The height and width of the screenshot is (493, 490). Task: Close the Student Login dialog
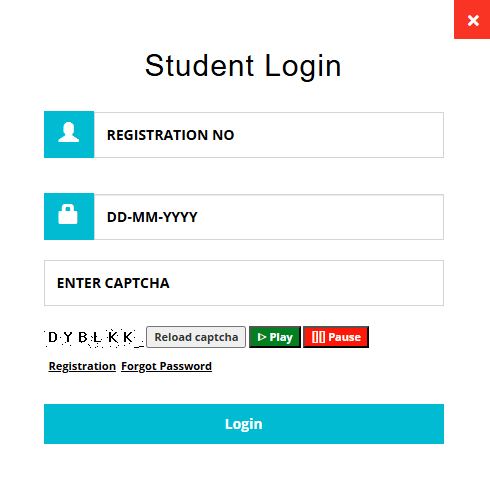coord(472,19)
